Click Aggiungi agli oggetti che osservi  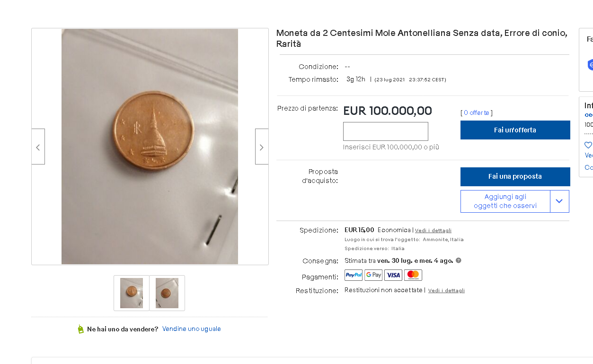[x=505, y=201]
